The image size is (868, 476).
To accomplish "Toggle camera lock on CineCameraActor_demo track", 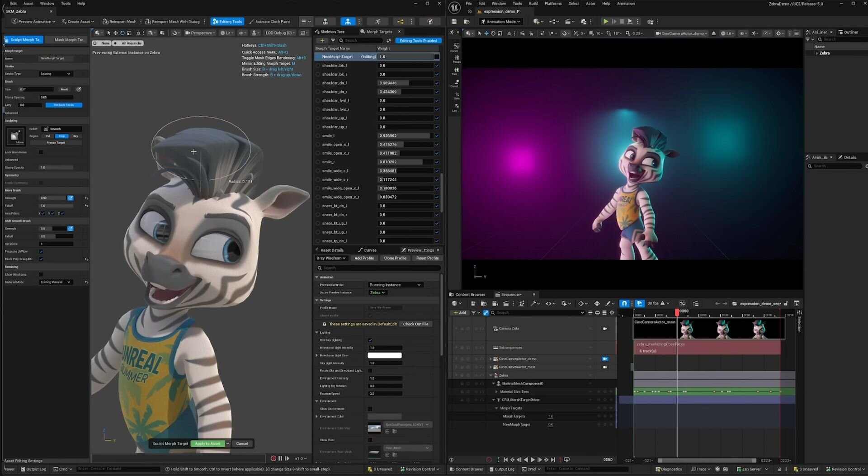I will click(605, 359).
